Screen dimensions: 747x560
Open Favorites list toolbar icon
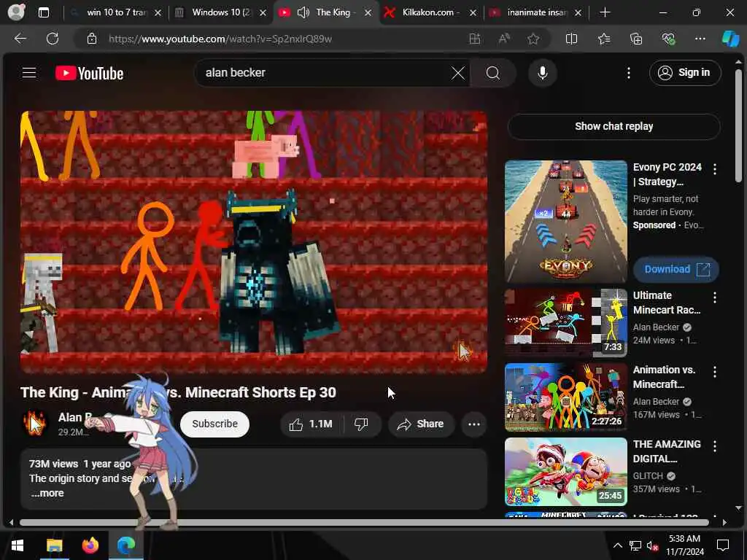coord(603,39)
